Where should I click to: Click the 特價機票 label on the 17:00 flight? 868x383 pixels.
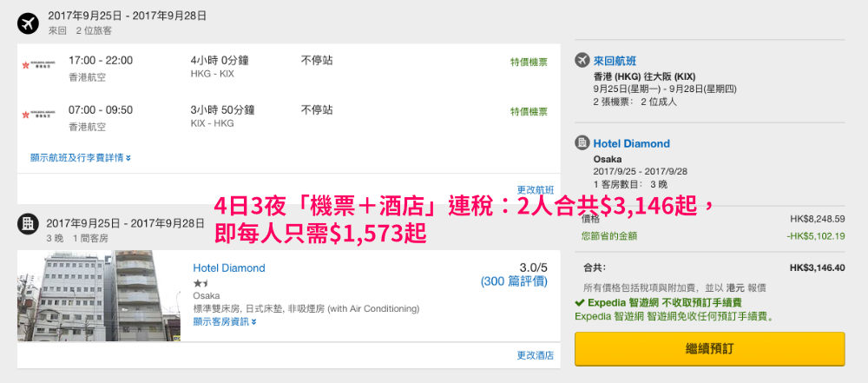point(529,62)
